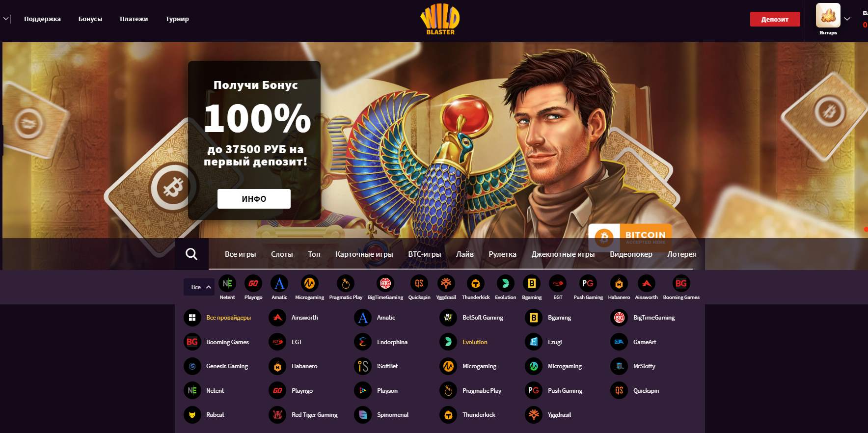Click the BigTimeGaming icon in the row
The height and width of the screenshot is (433, 868).
[385, 284]
